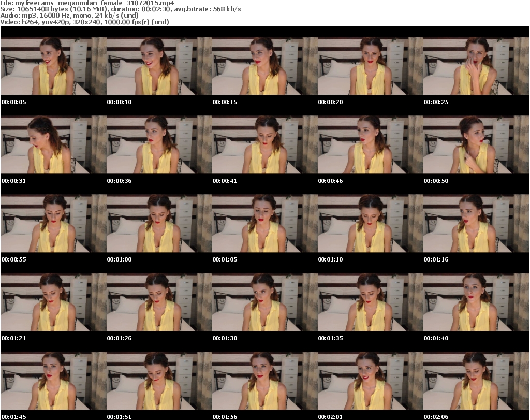Image resolution: width=530 pixels, height=420 pixels.
Task: Open the frame captured at 00:00:31
Action: pos(54,144)
